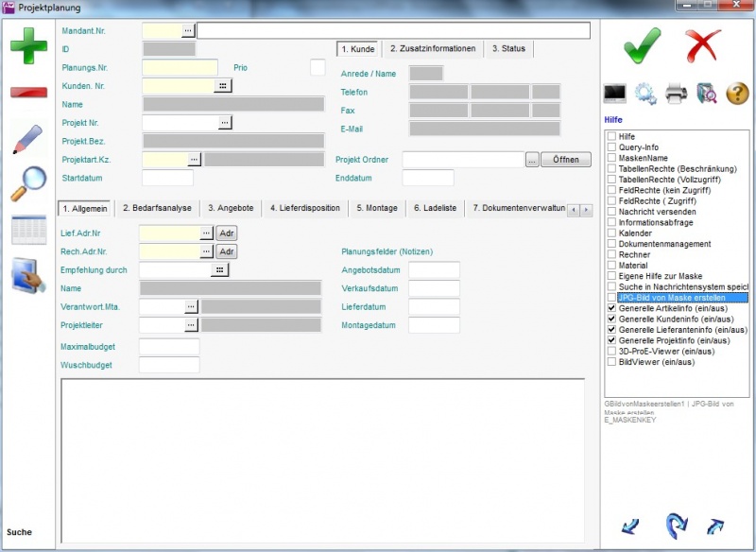The width and height of the screenshot is (756, 552).
Task: Open help via question mark icon
Action: [737, 93]
